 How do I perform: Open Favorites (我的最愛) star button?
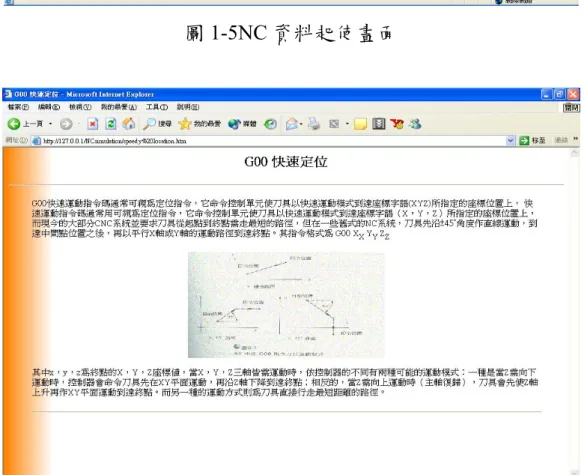click(199, 124)
